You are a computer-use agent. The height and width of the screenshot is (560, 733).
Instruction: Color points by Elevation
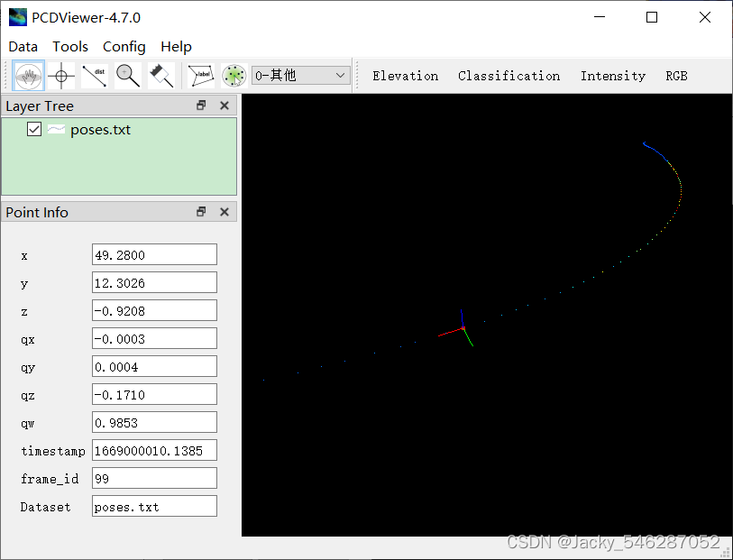406,76
